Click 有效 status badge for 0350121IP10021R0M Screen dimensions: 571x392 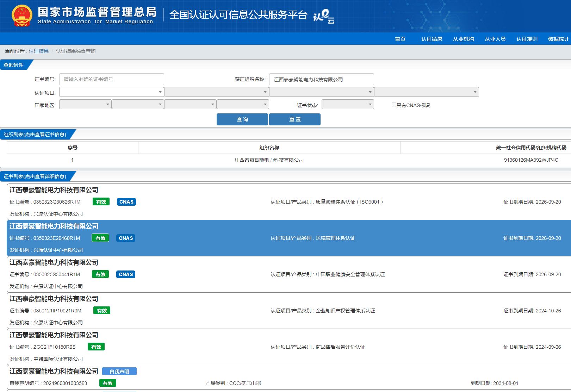[x=102, y=311]
